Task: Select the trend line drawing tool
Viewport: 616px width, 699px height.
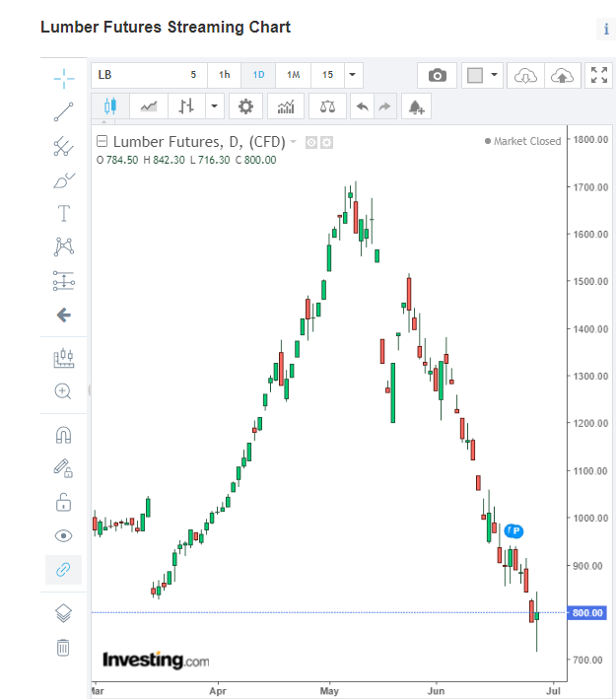Action: click(x=64, y=111)
